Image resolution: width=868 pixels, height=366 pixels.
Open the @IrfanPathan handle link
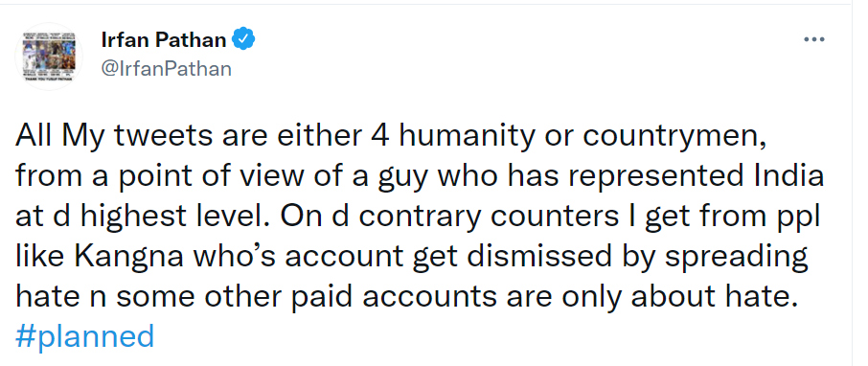(167, 69)
